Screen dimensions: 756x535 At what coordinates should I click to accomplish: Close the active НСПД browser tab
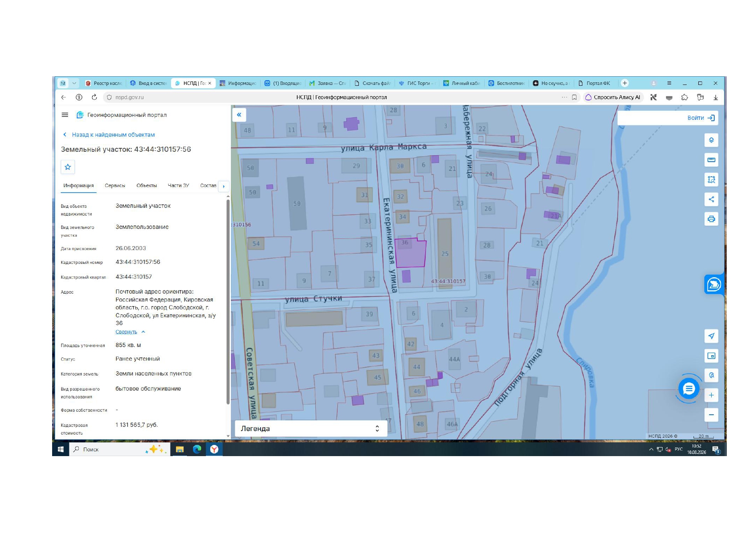(x=210, y=83)
